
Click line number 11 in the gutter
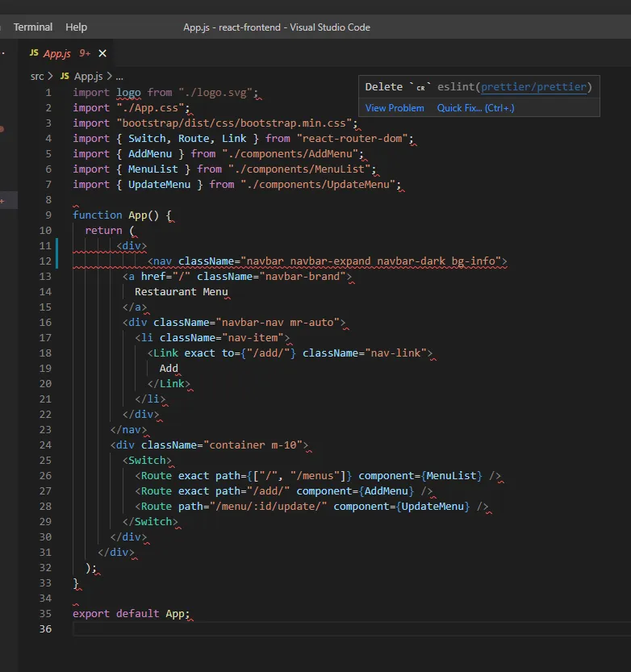45,245
